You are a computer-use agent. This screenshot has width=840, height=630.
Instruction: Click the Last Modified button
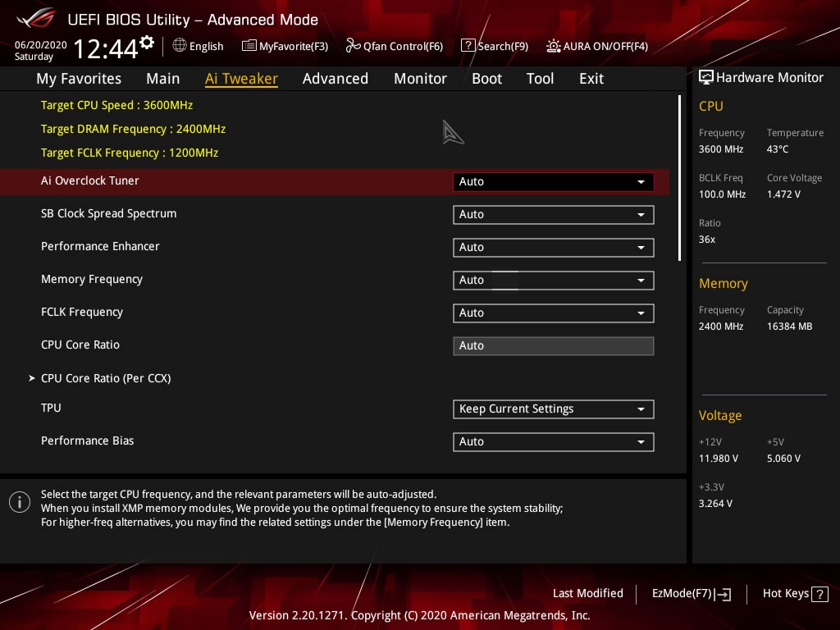pos(587,593)
